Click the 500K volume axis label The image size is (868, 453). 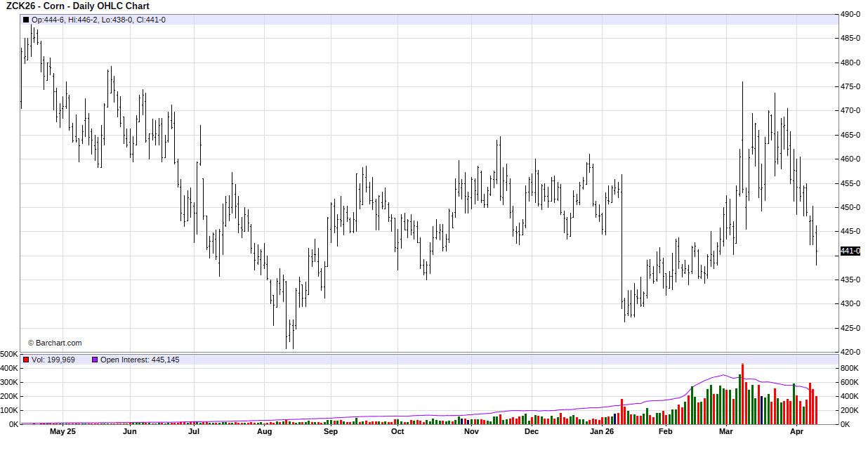tap(9, 354)
